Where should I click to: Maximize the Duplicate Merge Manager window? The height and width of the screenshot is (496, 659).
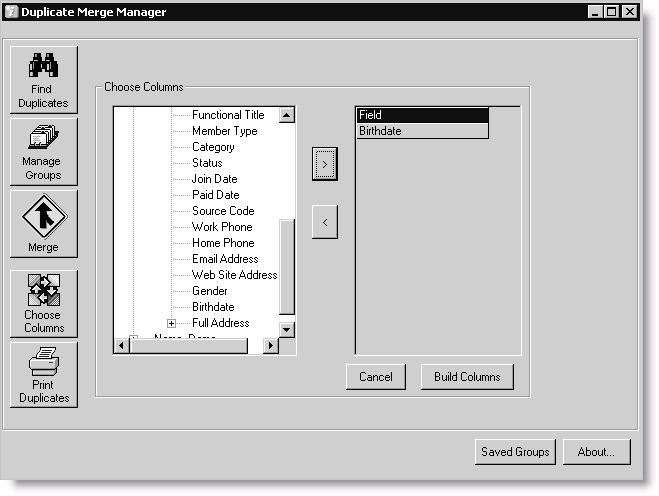coord(612,11)
